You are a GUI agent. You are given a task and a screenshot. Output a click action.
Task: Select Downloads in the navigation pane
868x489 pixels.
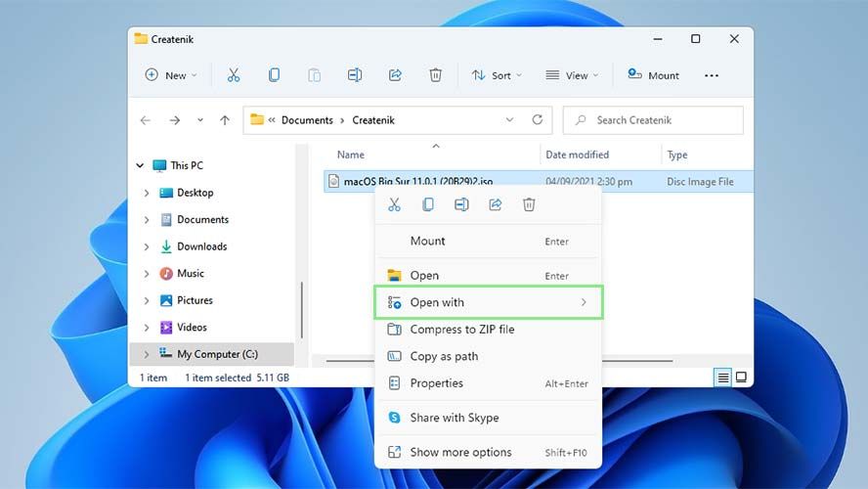pyautogui.click(x=201, y=247)
